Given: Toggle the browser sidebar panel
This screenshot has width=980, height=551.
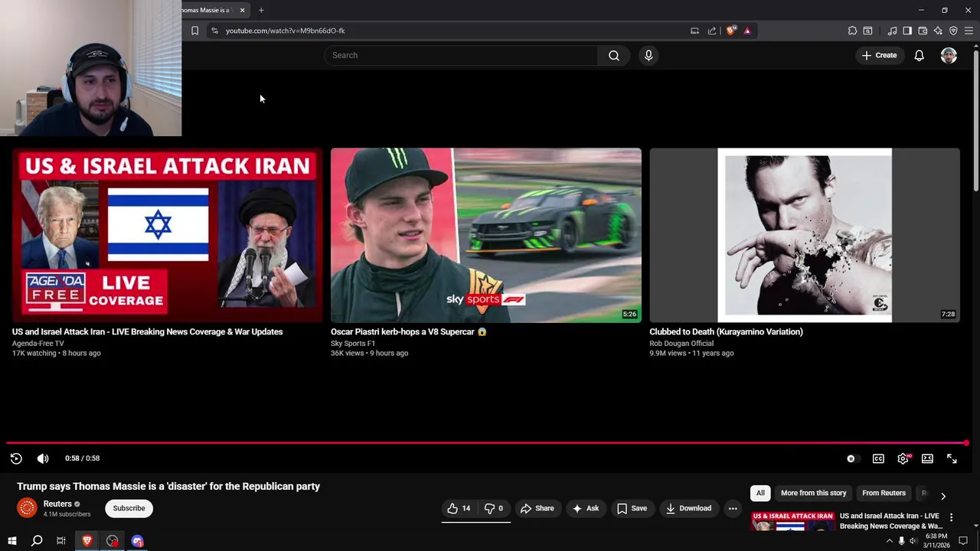Looking at the screenshot, I should point(907,31).
